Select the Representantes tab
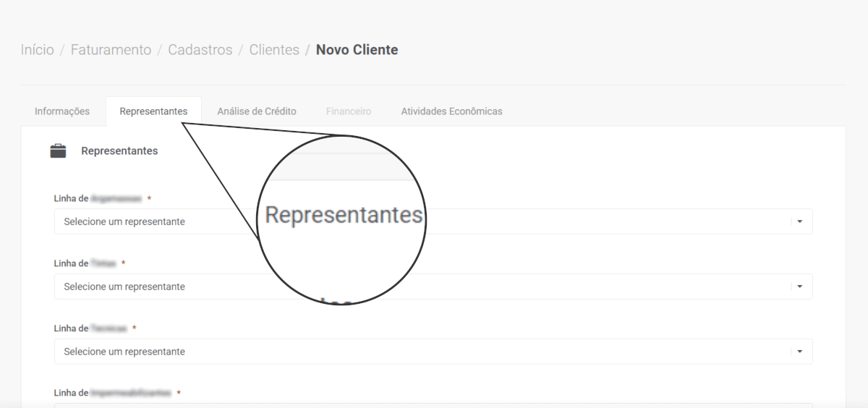868x408 pixels. click(x=153, y=111)
